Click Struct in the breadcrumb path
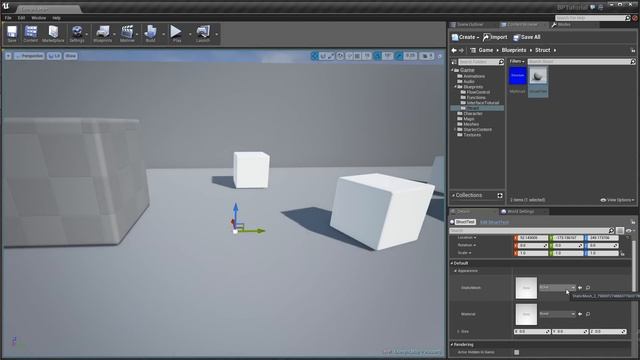The height and width of the screenshot is (360, 640). pyautogui.click(x=542, y=50)
